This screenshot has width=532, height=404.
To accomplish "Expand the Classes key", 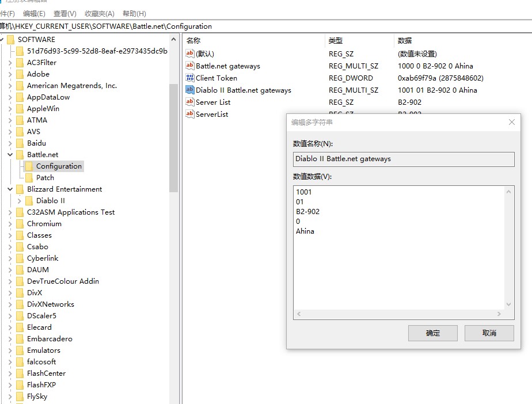I will click(10, 235).
